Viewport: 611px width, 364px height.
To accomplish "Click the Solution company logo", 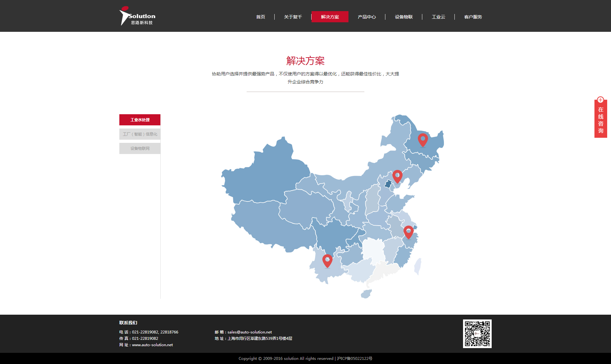I will (137, 16).
